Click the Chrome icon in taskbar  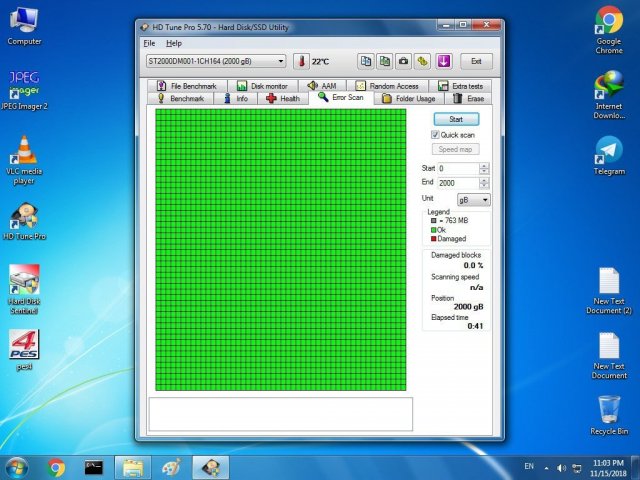pos(56,467)
